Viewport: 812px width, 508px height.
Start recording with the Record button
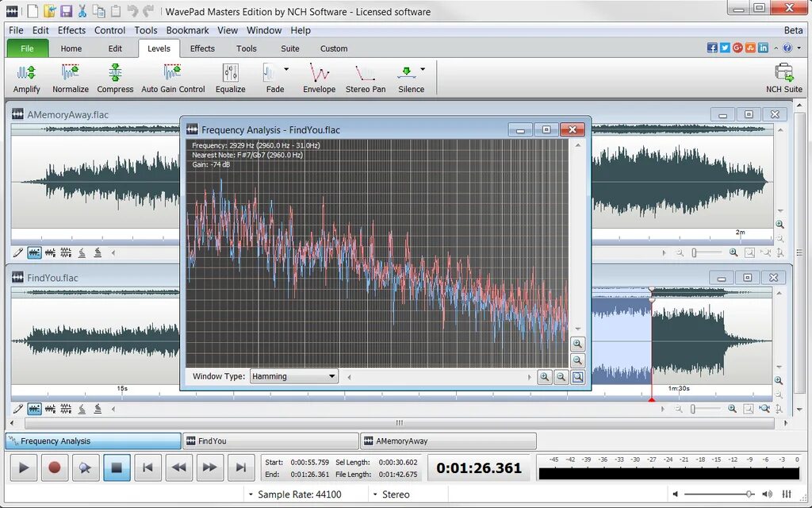[55, 468]
